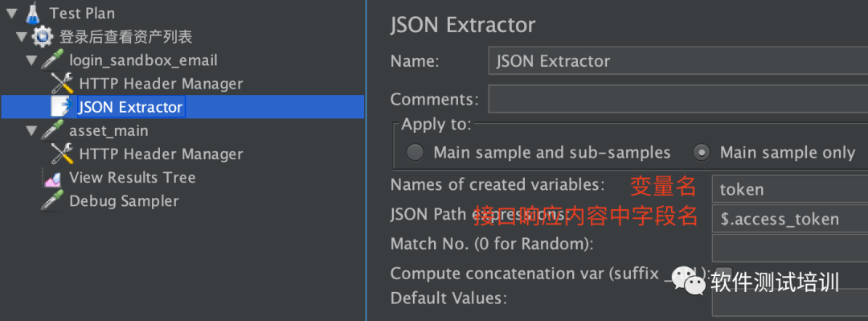This screenshot has height=321, width=868.
Task: Collapse the Test Plan tree node
Action: tap(11, 13)
